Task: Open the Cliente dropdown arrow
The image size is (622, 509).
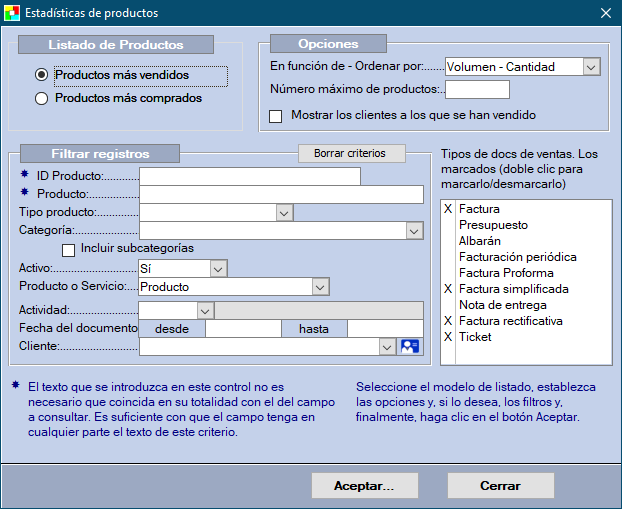Action: (x=387, y=346)
